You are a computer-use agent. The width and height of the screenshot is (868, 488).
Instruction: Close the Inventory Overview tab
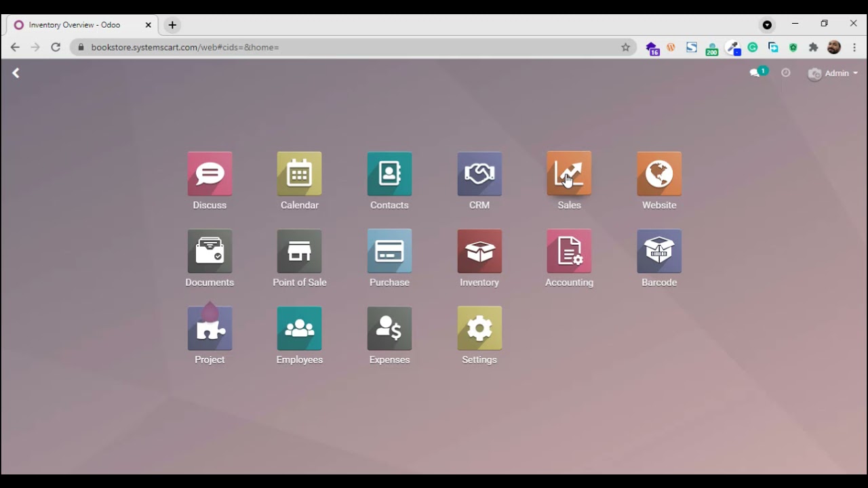pos(148,25)
